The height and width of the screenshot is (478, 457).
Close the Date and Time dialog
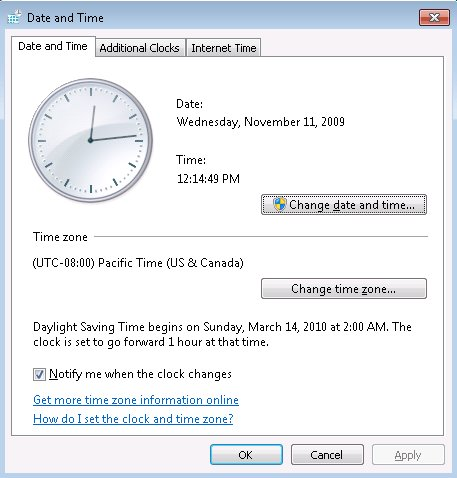point(434,17)
